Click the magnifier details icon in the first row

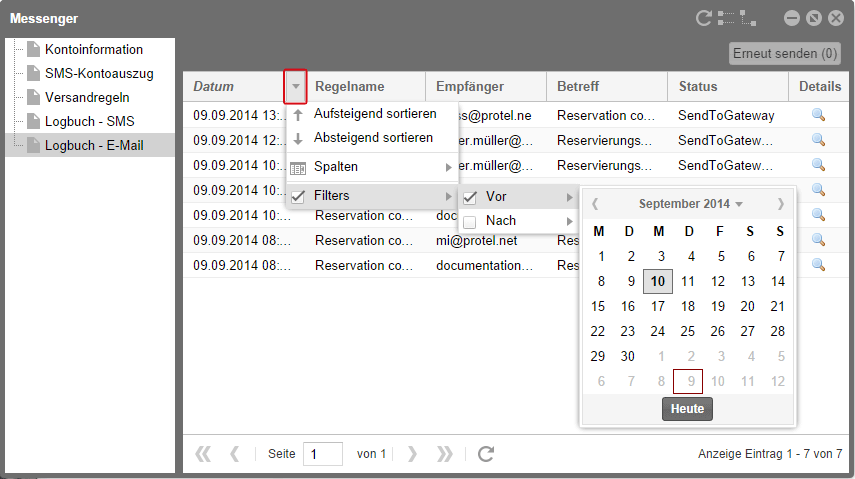click(x=818, y=115)
